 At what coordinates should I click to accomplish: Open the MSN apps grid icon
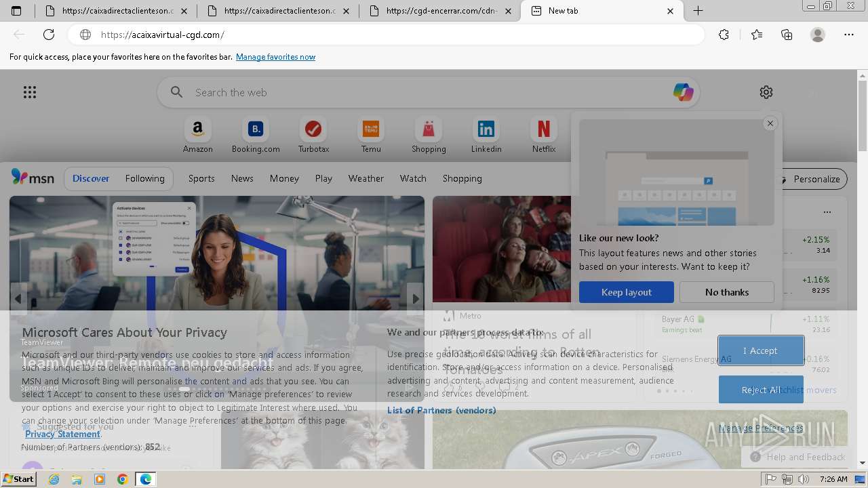tap(30, 92)
